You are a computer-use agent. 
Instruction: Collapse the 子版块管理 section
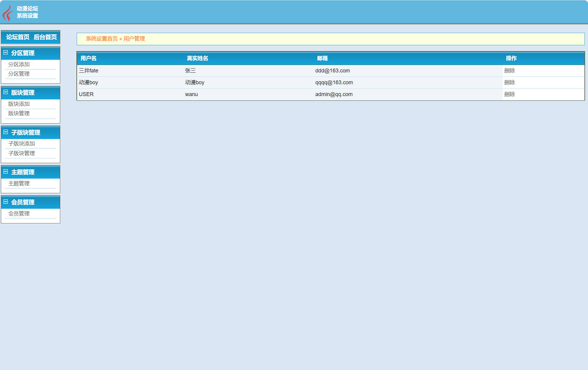click(6, 132)
